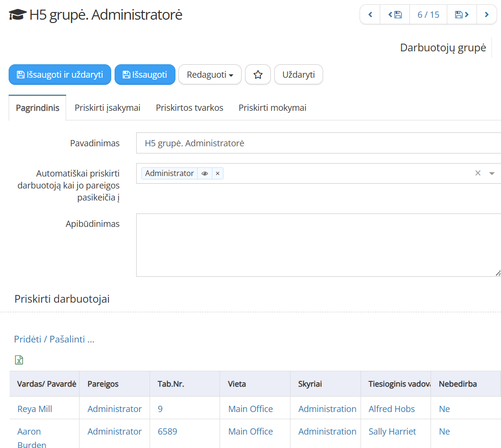Click the graduation cap title icon

click(x=18, y=15)
